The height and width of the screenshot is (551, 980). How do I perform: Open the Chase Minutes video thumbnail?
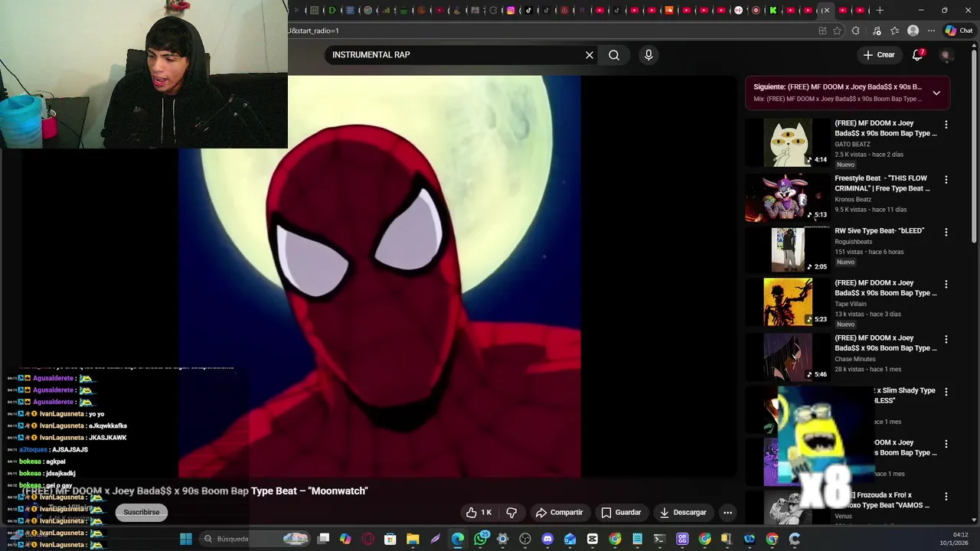(788, 357)
